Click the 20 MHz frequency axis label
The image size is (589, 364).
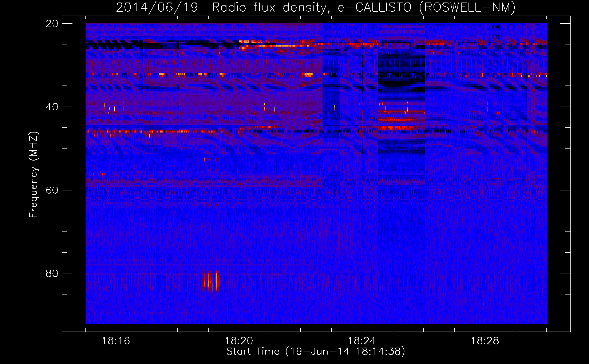point(52,24)
